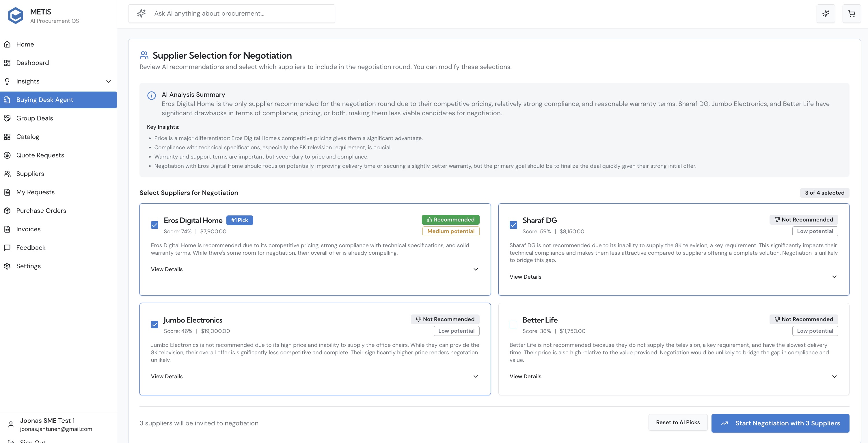Screen dimensions: 868x443
Task: Click Reset to AI Picks
Action: [x=678, y=422]
